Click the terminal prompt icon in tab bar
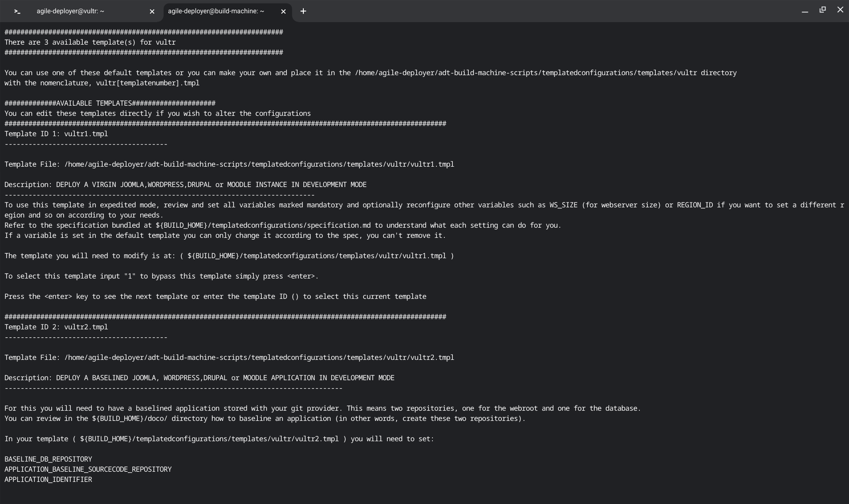 coord(17,11)
